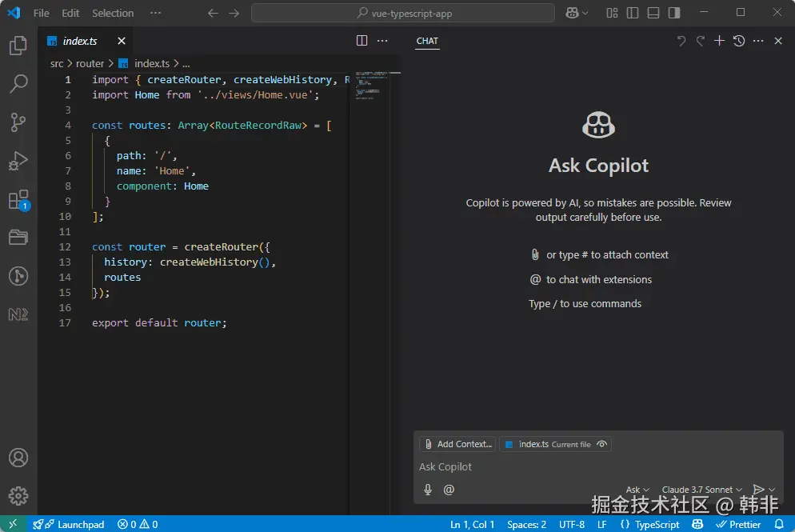Open the Explorer view in activity bar
This screenshot has width=795, height=532.
coord(18,46)
